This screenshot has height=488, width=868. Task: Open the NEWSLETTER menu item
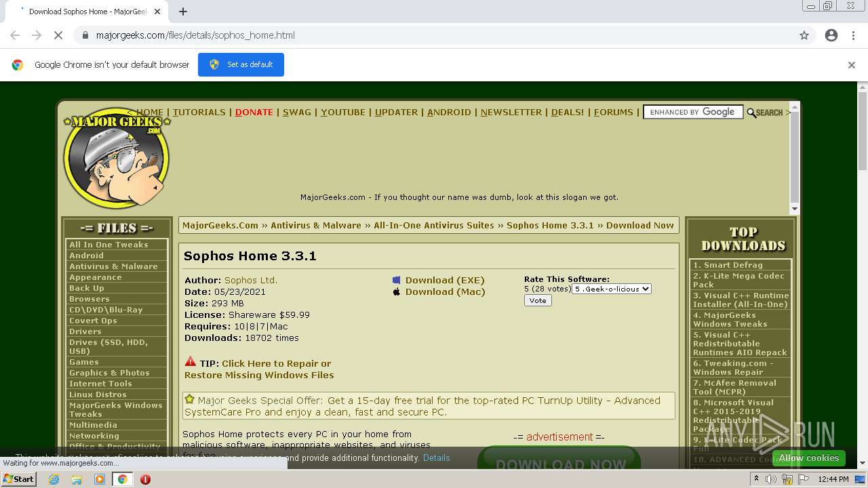coord(511,113)
